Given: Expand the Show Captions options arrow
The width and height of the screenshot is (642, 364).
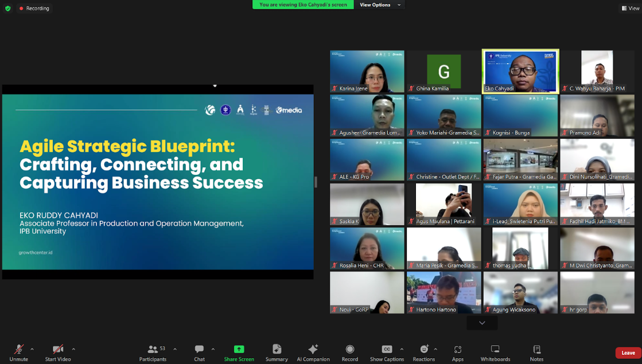Looking at the screenshot, I should [x=402, y=349].
